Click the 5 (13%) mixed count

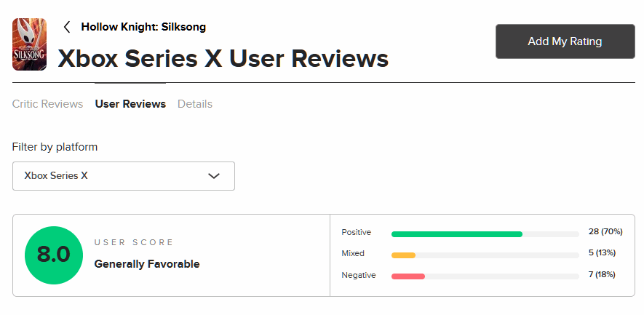[602, 253]
